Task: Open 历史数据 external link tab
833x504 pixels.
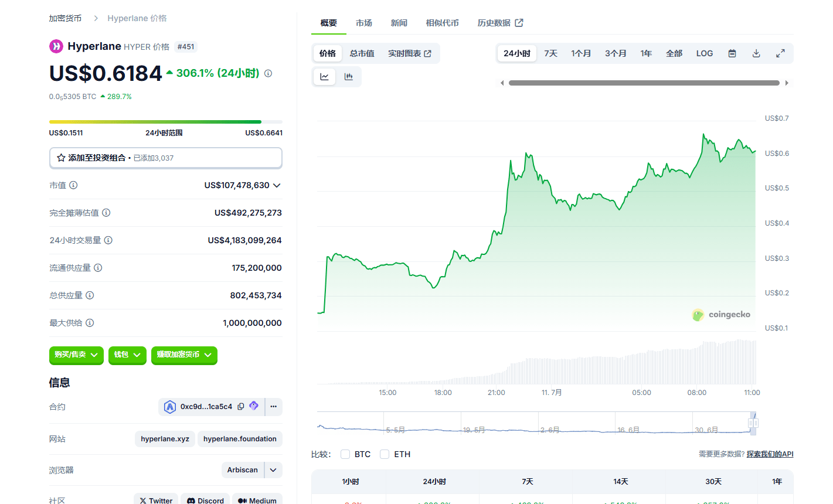Action: click(500, 23)
